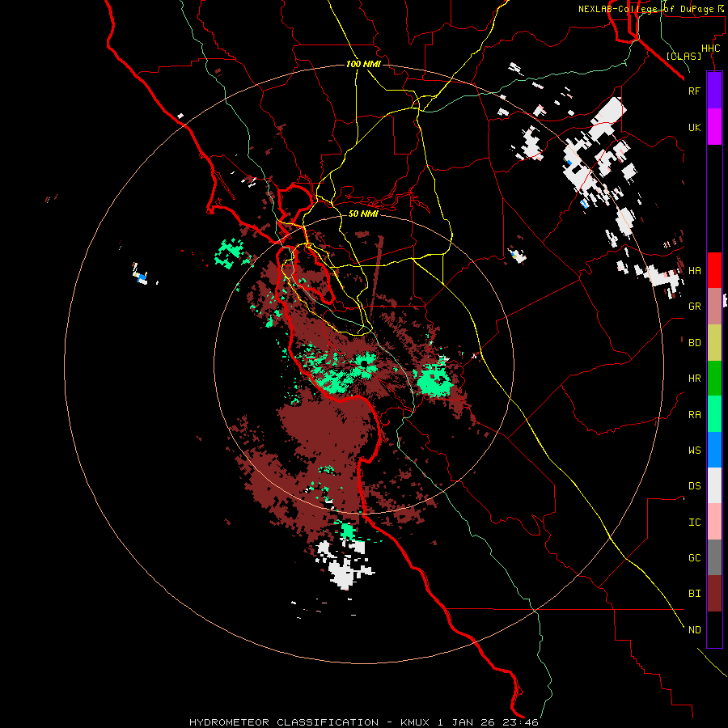Select the blue WS legend swatch

(714, 450)
